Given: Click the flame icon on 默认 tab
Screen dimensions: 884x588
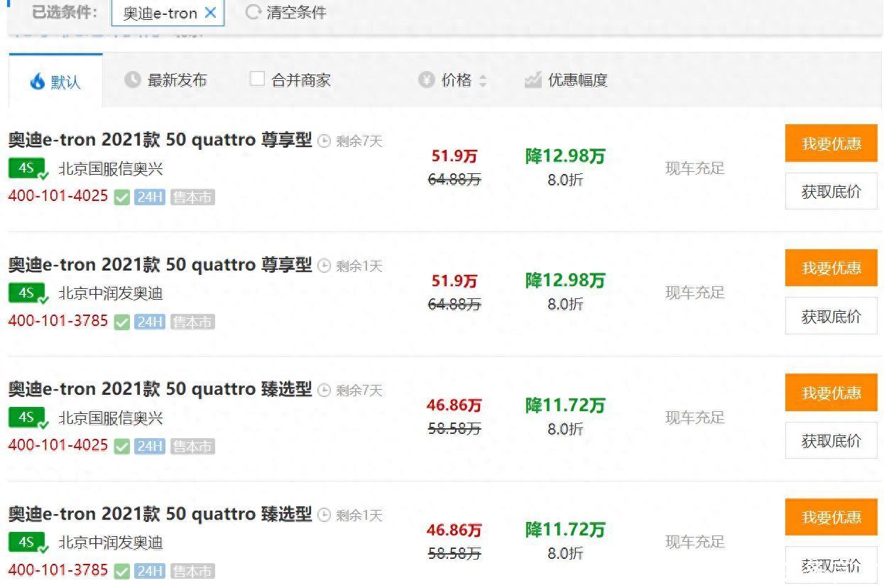Looking at the screenshot, I should pos(37,82).
